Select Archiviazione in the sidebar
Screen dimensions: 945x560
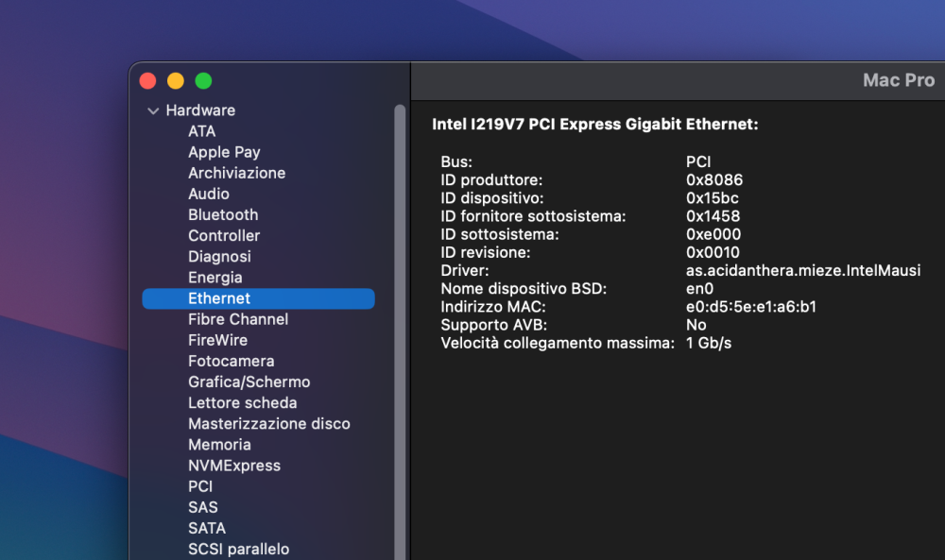(x=237, y=173)
